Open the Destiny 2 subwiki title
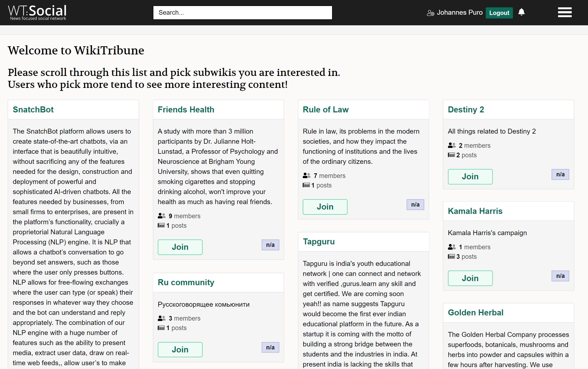Screen dimensions: 588x369 pyautogui.click(x=466, y=109)
